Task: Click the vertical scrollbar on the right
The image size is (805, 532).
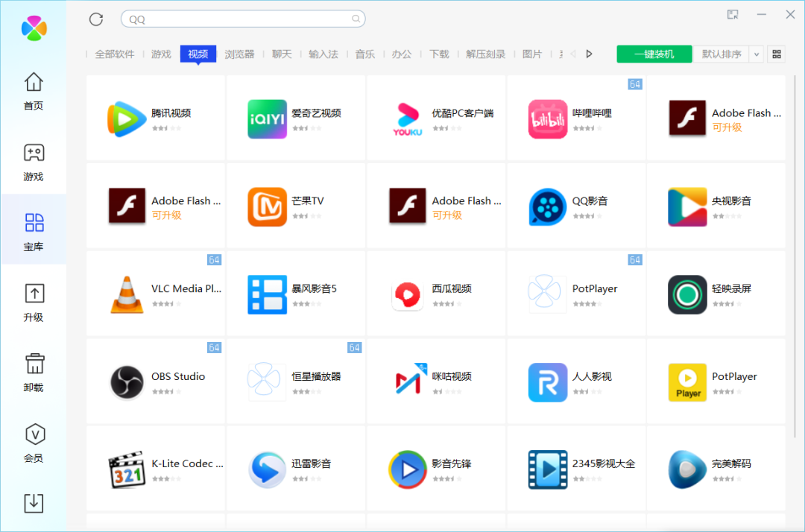Action: pyautogui.click(x=795, y=256)
